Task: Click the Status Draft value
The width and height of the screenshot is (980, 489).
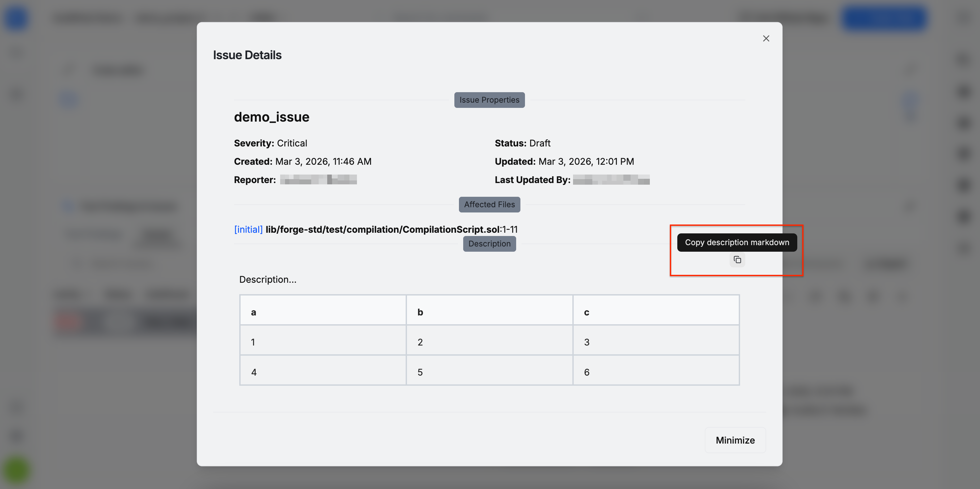Action: (x=539, y=143)
